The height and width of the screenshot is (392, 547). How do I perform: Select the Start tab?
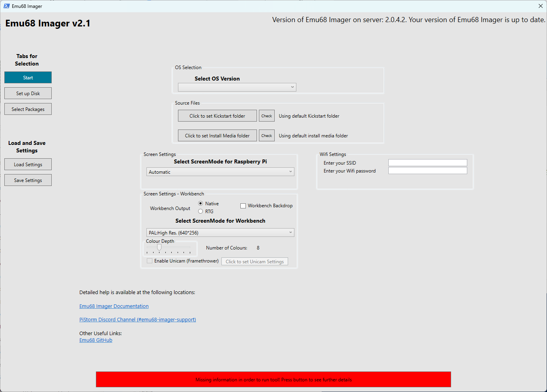(28, 77)
